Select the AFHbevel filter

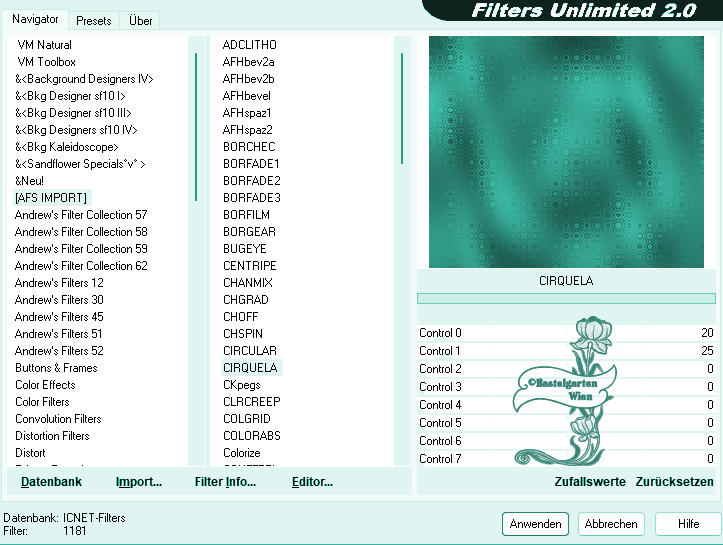(246, 96)
